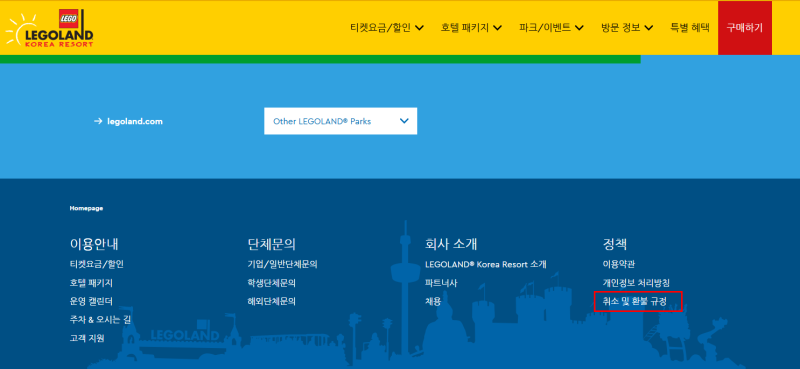Open the Other LEGOLAND® Parks dropdown
This screenshot has width=800, height=369.
coord(340,121)
